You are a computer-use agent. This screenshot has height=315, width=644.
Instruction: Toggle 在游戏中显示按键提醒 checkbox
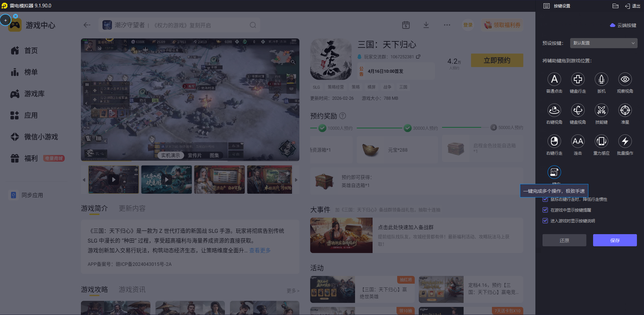pyautogui.click(x=545, y=210)
